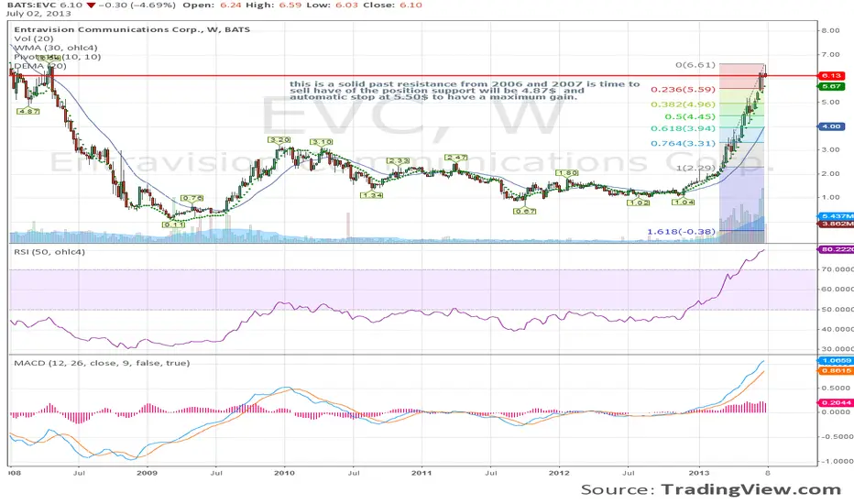Click the Fibonacci 0.382(4.96) level label
The width and height of the screenshot is (854, 504).
[x=683, y=104]
